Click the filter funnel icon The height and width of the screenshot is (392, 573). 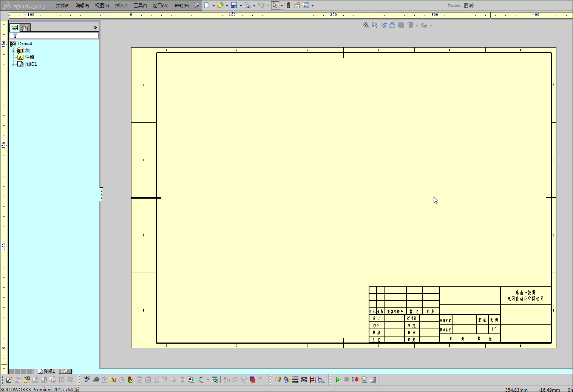coord(15,35)
